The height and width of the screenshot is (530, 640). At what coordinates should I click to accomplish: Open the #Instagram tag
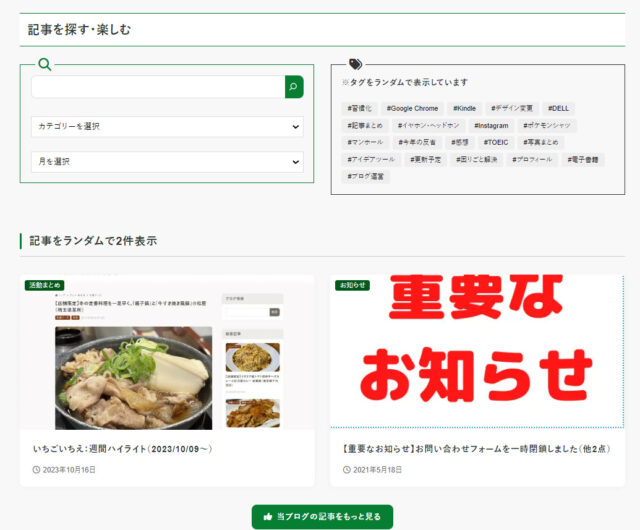[x=492, y=126]
